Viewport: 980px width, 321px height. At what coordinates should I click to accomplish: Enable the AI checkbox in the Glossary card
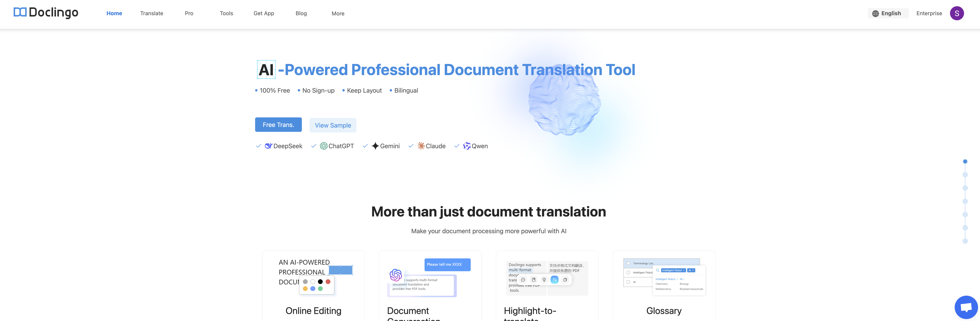pos(628,282)
